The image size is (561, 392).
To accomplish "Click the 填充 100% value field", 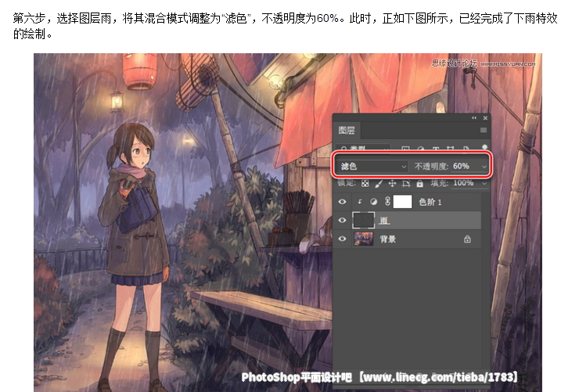I will [x=465, y=183].
